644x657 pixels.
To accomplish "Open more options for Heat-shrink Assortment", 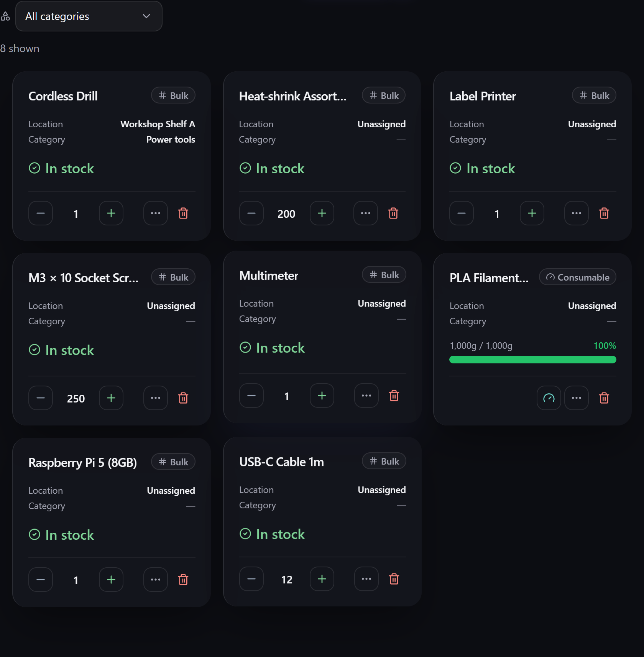I will [366, 213].
